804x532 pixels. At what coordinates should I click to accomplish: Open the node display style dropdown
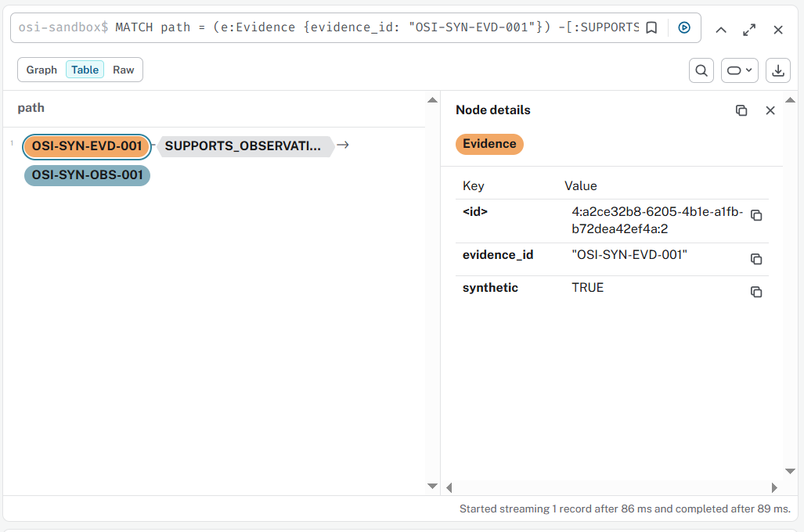(x=739, y=70)
